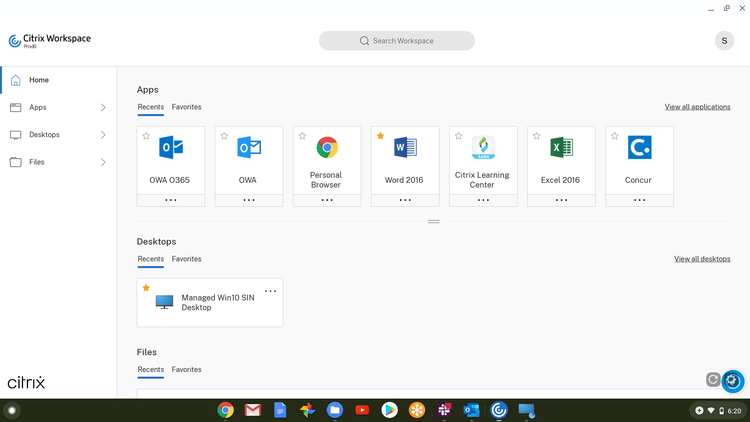
Task: Select Desktops Recents tab
Action: [x=151, y=259]
